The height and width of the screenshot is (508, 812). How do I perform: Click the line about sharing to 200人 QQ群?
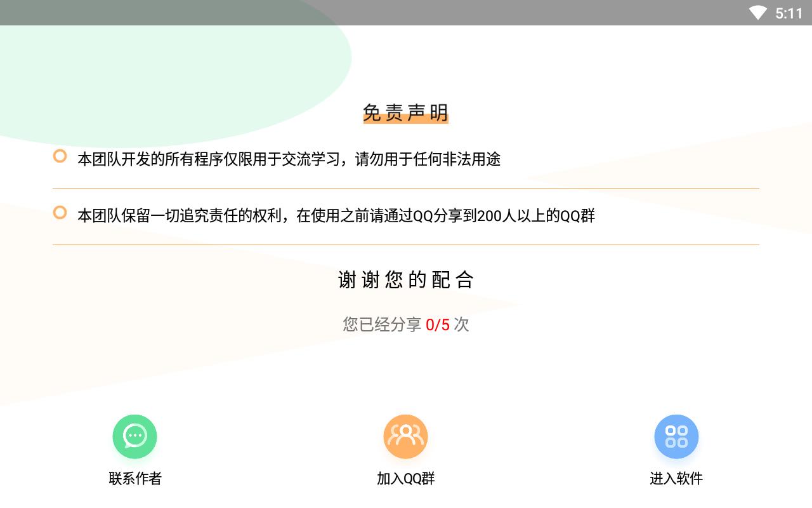click(336, 215)
